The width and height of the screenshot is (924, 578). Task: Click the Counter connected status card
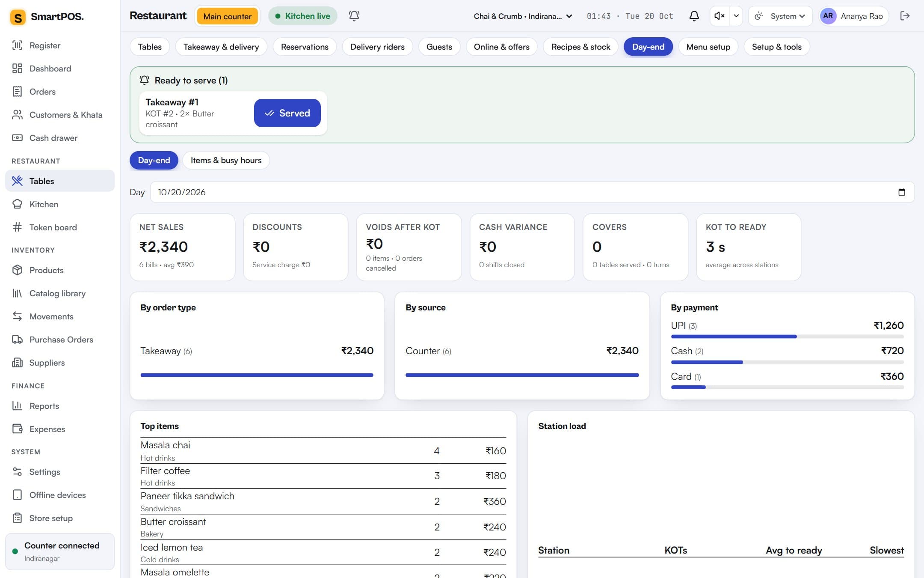[x=60, y=551]
